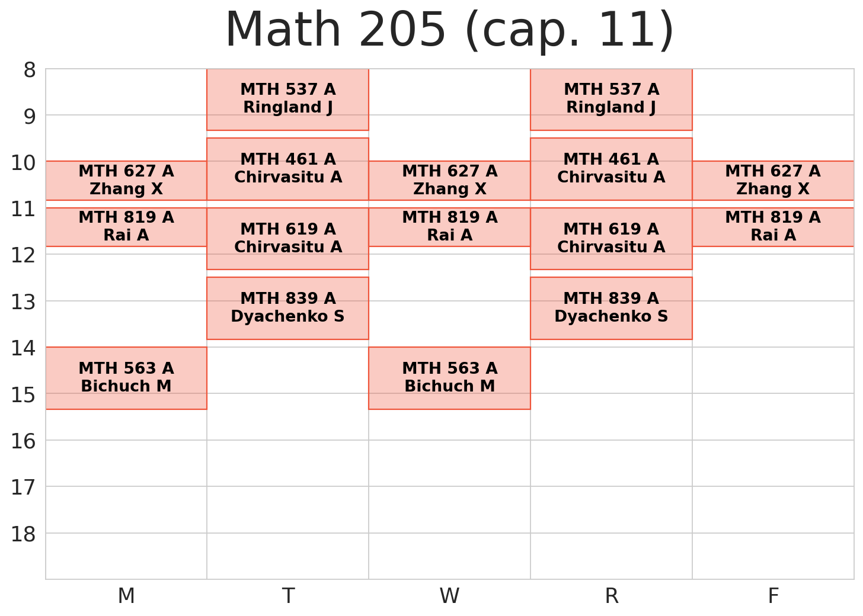Click the F day label on axis
This screenshot has width=863, height=616.
[x=773, y=596]
